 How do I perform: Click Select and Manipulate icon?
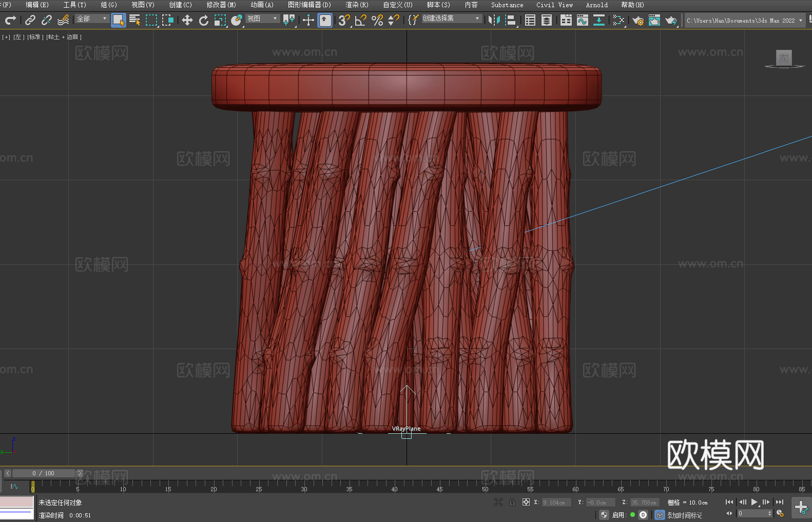308,20
